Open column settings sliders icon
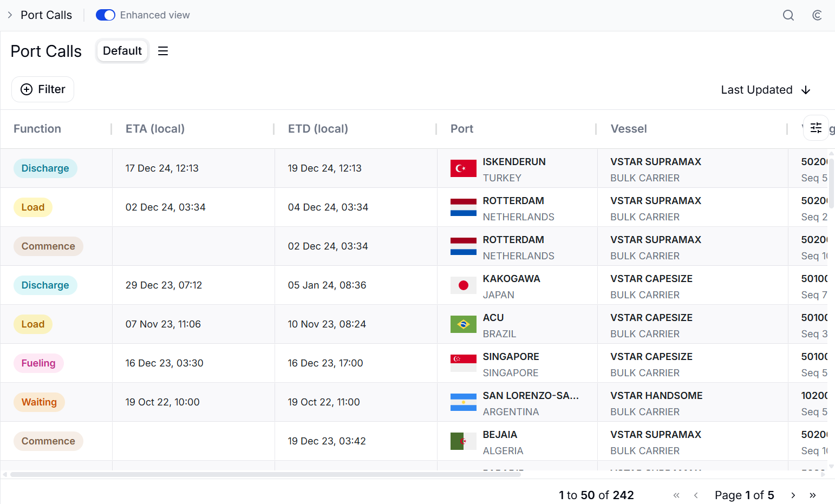The image size is (835, 504). [816, 128]
